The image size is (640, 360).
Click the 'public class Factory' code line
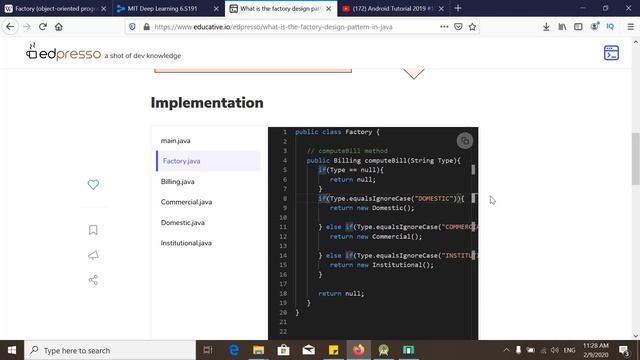[337, 132]
